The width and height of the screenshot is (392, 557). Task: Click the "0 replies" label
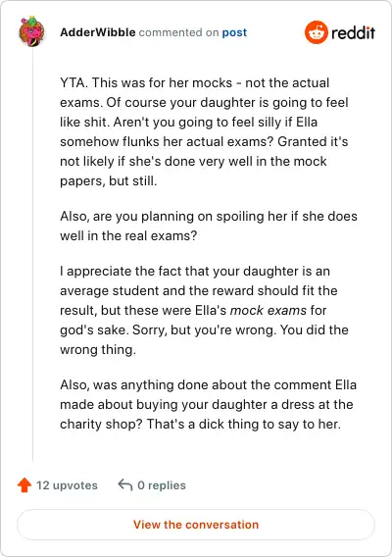coord(162,485)
